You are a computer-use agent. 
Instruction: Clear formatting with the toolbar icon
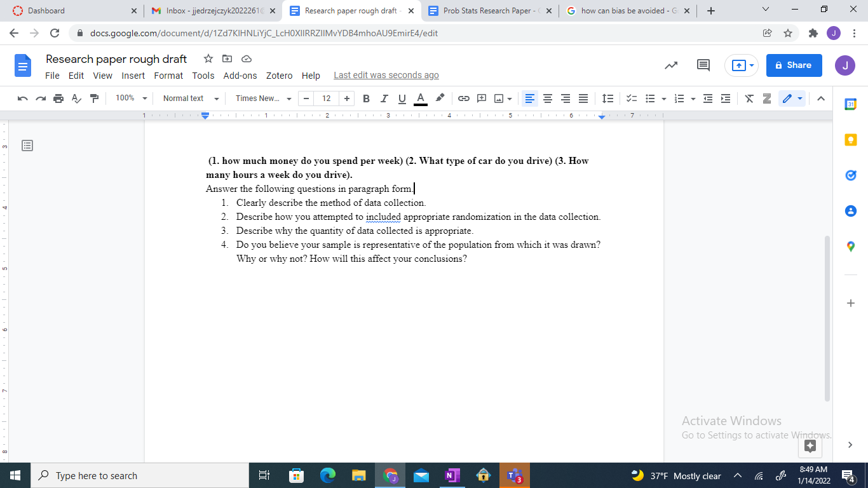(749, 98)
